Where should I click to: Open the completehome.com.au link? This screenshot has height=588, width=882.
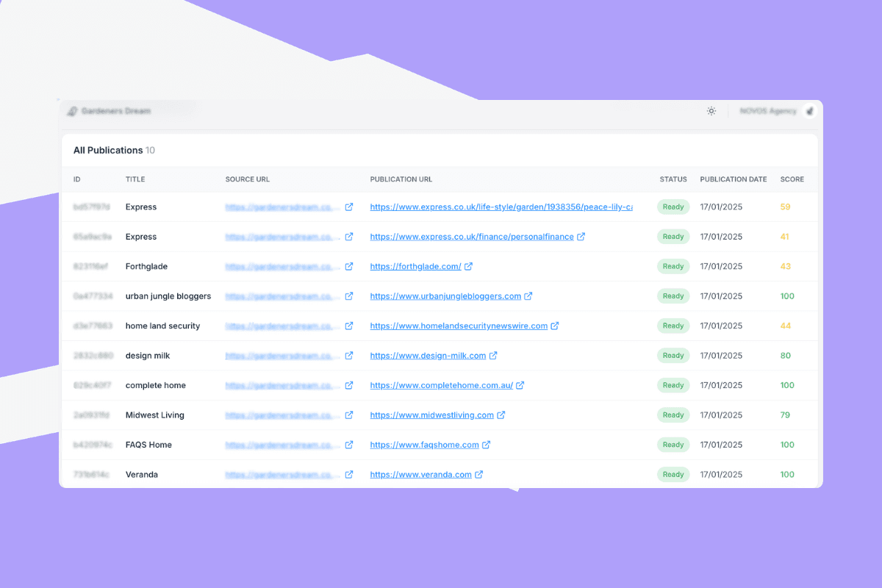pos(442,385)
